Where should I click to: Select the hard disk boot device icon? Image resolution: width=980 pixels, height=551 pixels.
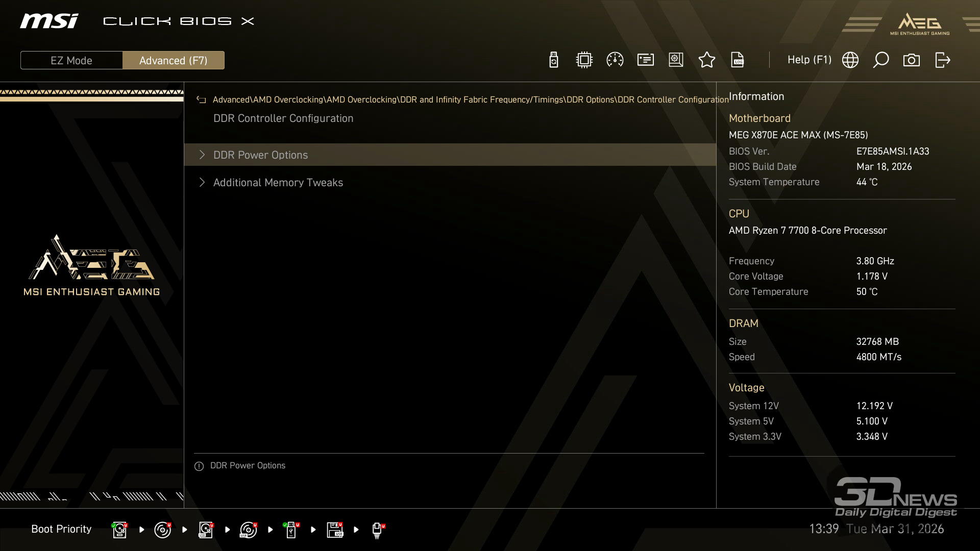click(x=119, y=530)
